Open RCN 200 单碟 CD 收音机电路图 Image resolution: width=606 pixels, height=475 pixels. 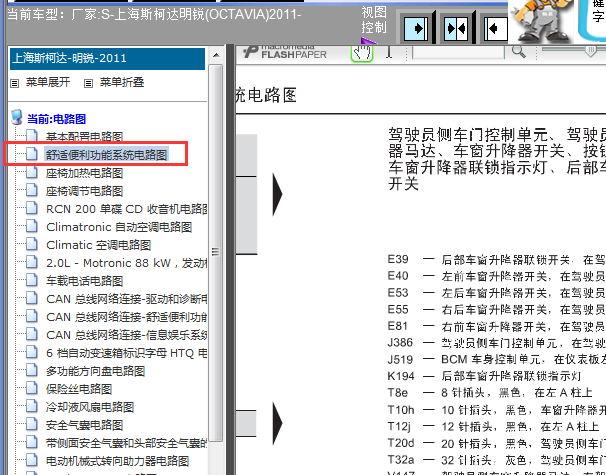pyautogui.click(x=126, y=209)
